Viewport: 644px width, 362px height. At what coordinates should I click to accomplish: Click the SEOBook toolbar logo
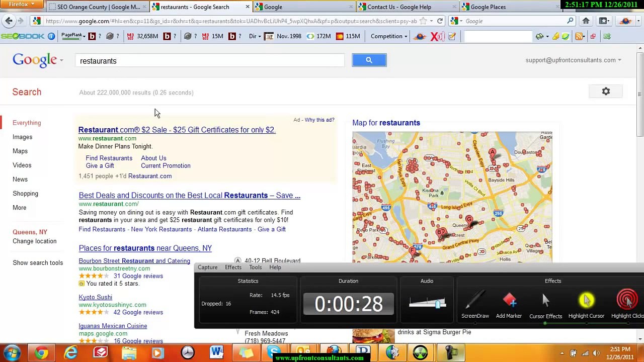23,36
